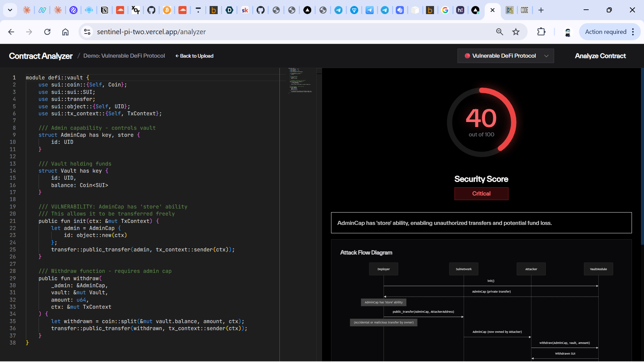Click the zoom magnifier icon in address bar
The height and width of the screenshot is (362, 644).
coord(499,32)
